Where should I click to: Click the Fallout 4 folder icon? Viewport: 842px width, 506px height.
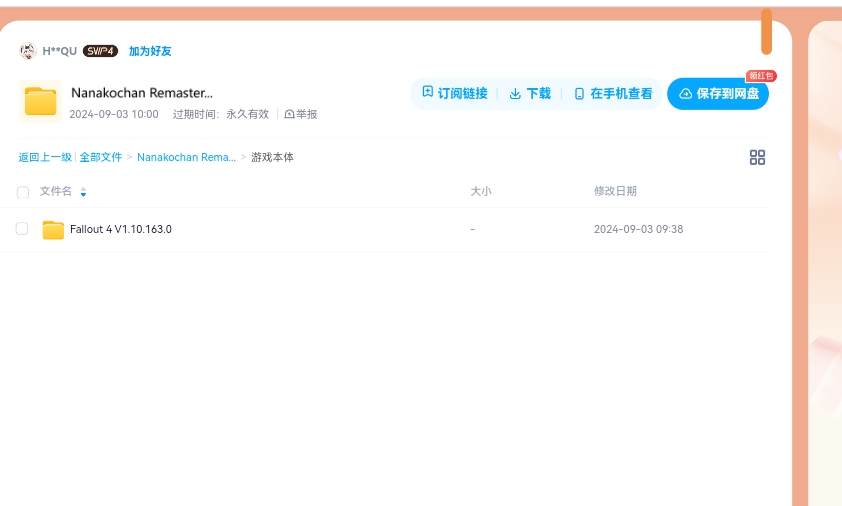[x=53, y=230]
